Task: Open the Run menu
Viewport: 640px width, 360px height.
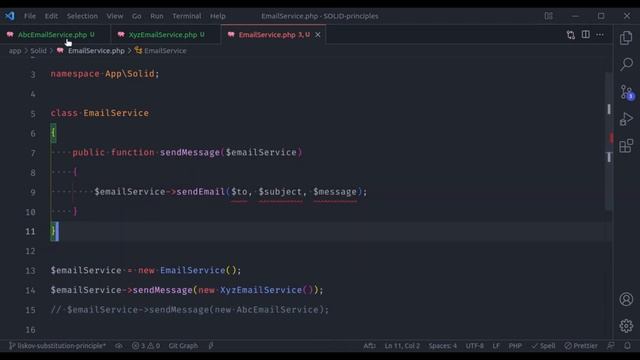Action: [x=157, y=16]
